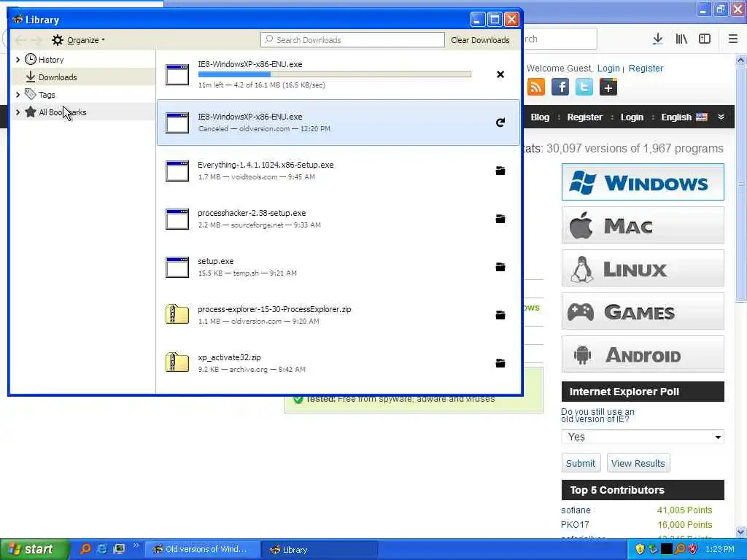Image resolution: width=747 pixels, height=560 pixels.
Task: Click the browser page vertical scrollbar
Action: (x=740, y=295)
